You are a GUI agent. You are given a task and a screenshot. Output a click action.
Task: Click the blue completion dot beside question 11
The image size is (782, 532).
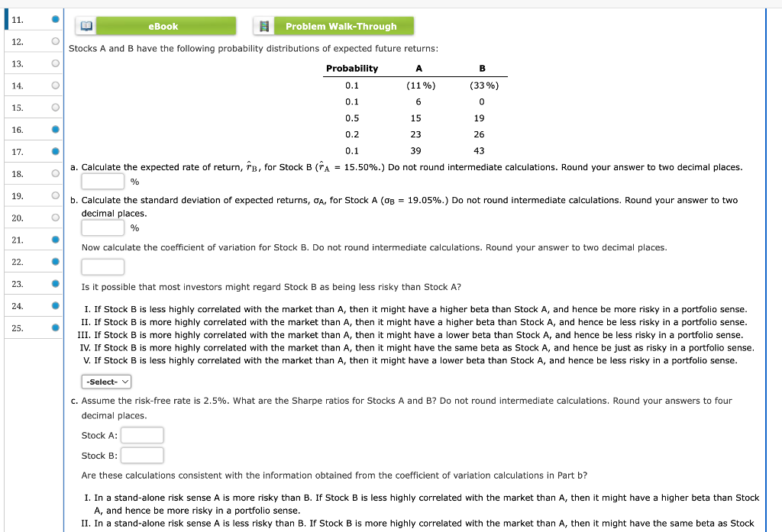pyautogui.click(x=53, y=18)
